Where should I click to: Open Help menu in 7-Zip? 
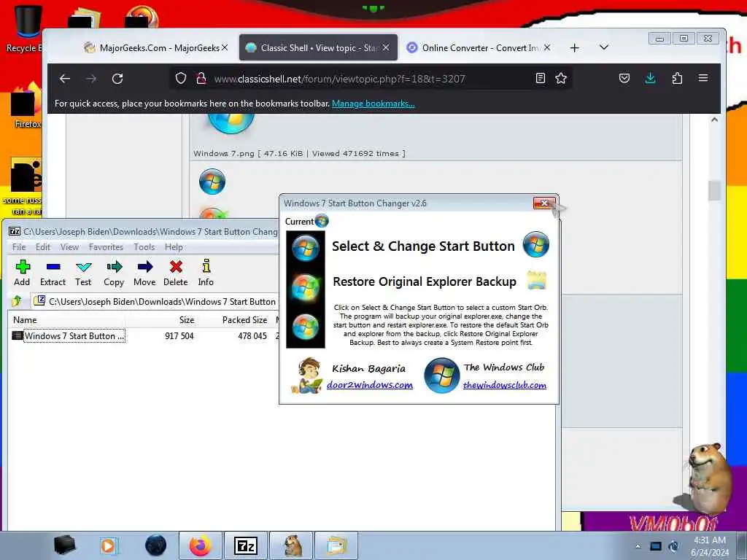coord(174,246)
